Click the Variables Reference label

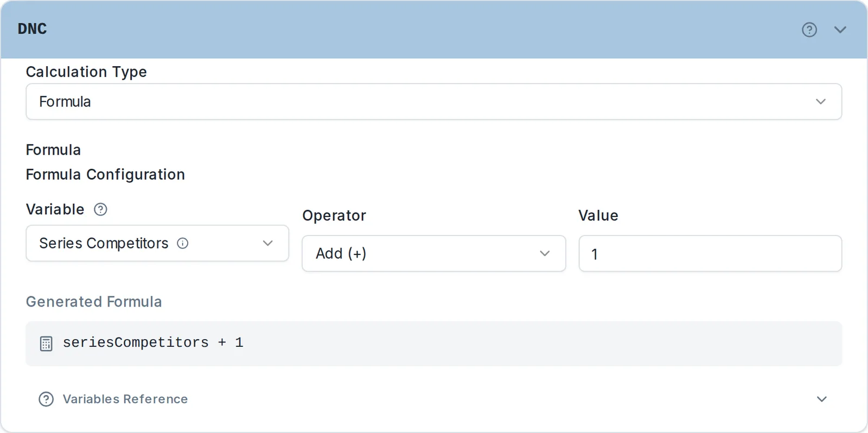pos(125,399)
